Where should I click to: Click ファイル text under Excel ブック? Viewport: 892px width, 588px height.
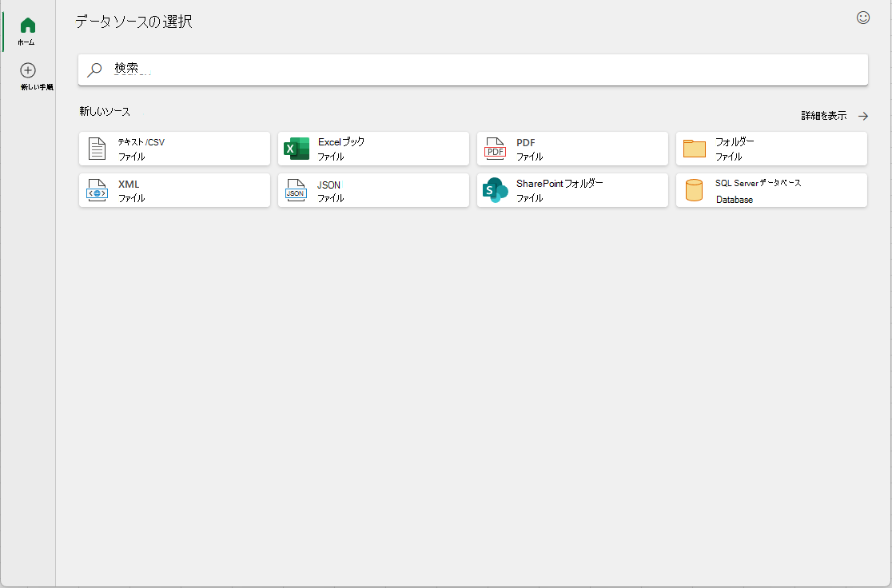point(331,157)
